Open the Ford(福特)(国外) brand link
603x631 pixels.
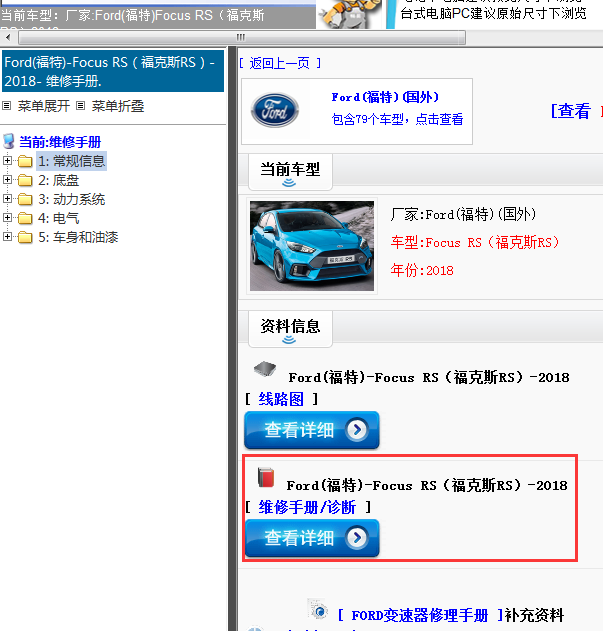tap(385, 97)
